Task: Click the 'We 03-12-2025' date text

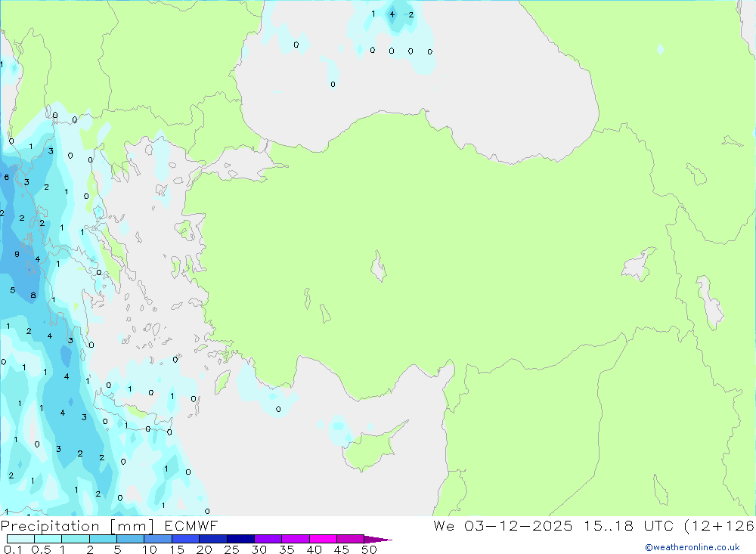Action: (x=503, y=526)
